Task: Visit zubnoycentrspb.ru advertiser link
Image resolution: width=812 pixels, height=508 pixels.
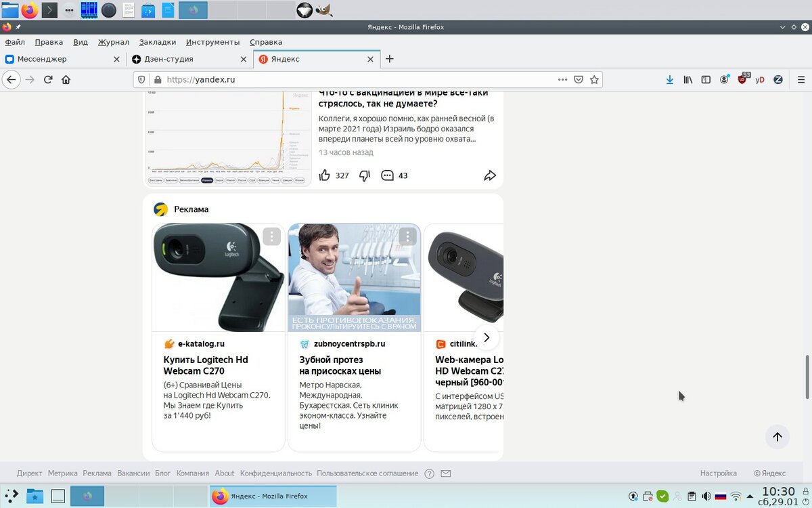Action: [x=349, y=343]
